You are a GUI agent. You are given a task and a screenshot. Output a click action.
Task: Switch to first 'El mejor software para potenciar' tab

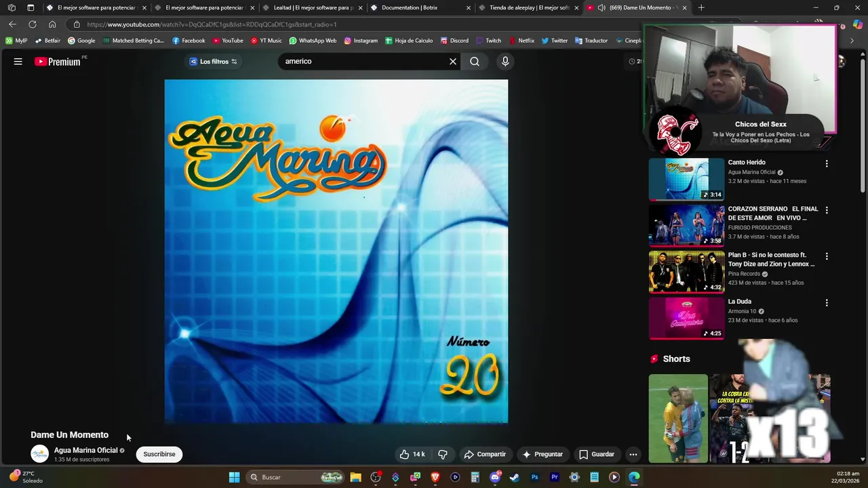95,7
